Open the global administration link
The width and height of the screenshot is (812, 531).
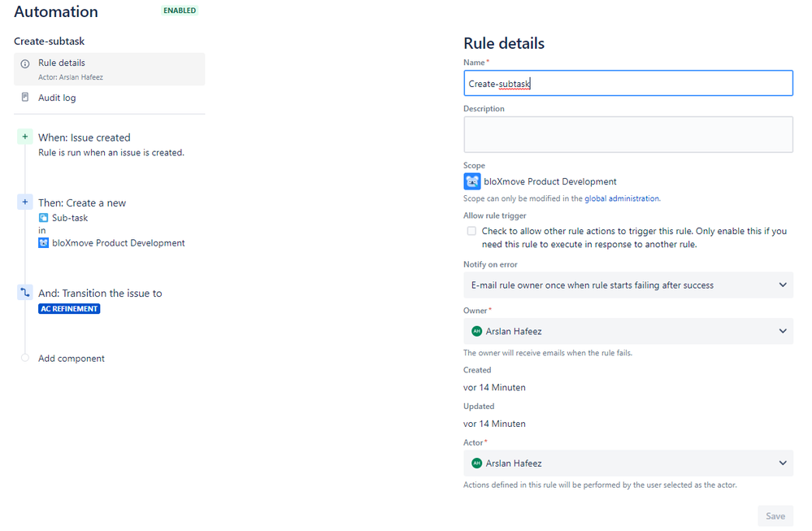pos(622,198)
